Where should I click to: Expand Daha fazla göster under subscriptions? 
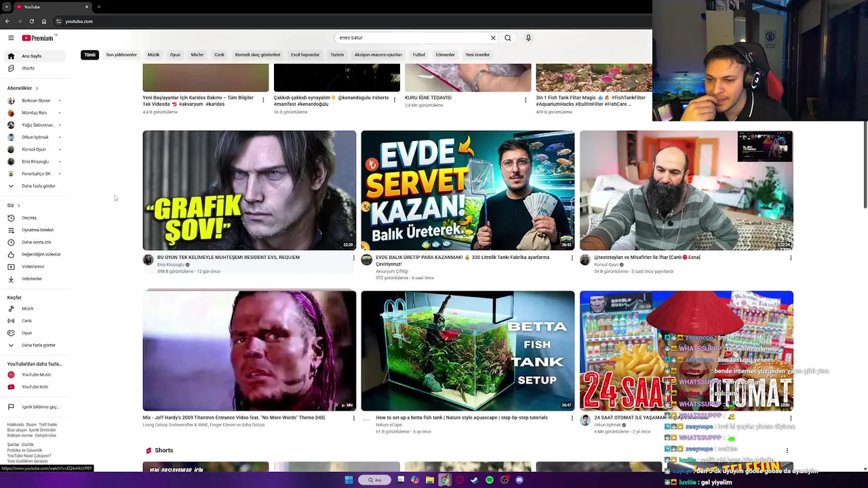pyautogui.click(x=35, y=186)
